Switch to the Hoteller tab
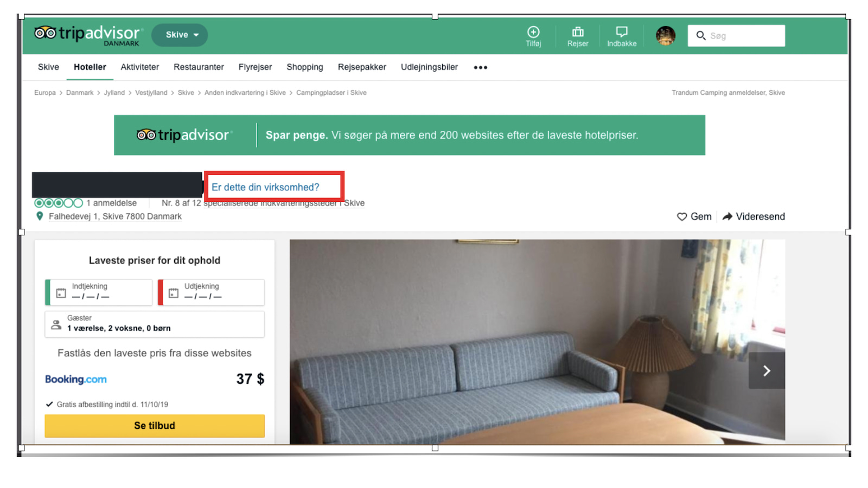This screenshot has width=868, height=488. pyautogui.click(x=90, y=67)
